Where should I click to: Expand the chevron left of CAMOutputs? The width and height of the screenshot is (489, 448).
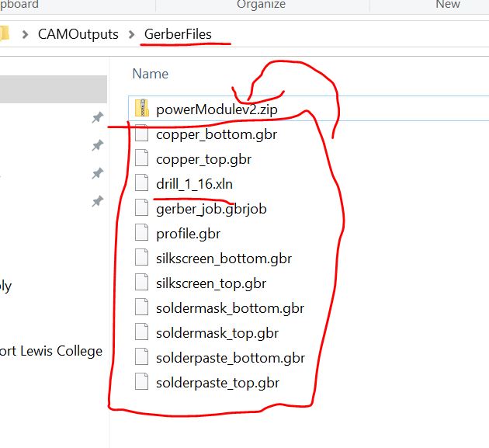click(x=25, y=35)
